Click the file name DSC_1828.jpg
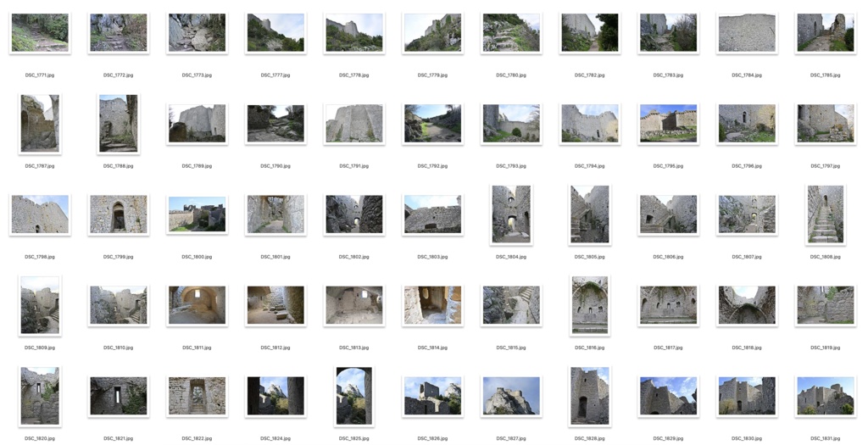 590,438
